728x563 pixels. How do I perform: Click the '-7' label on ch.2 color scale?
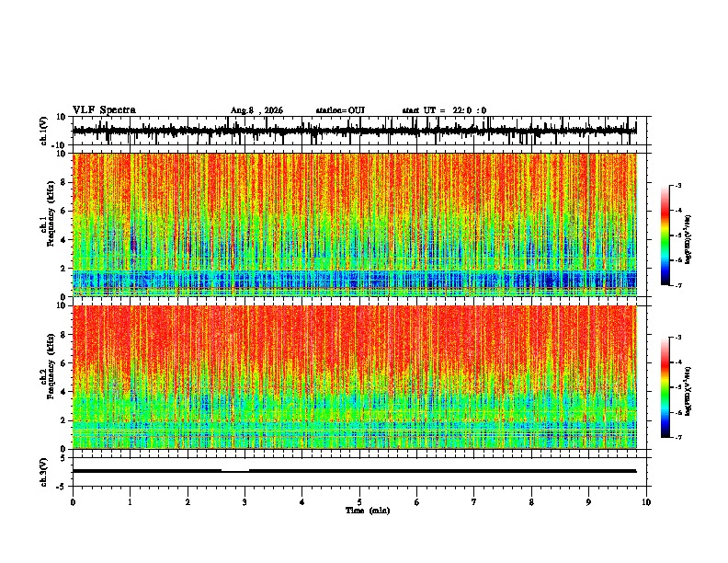coord(678,438)
